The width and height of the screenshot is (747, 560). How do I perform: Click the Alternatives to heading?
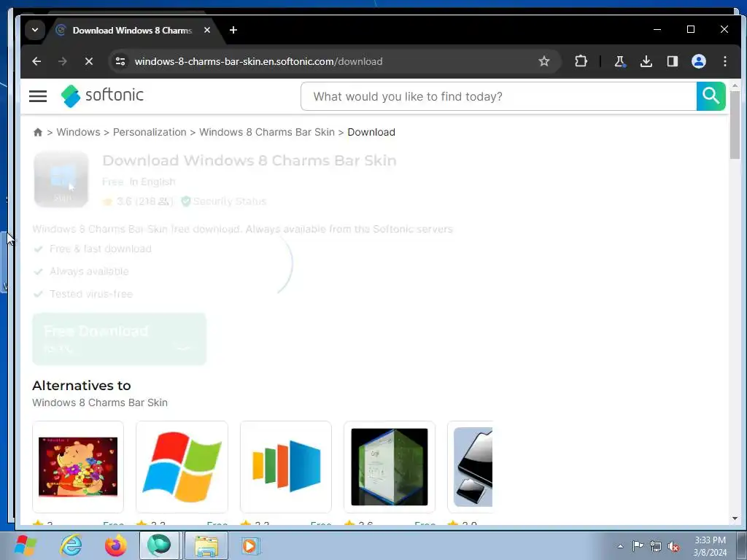tap(82, 385)
